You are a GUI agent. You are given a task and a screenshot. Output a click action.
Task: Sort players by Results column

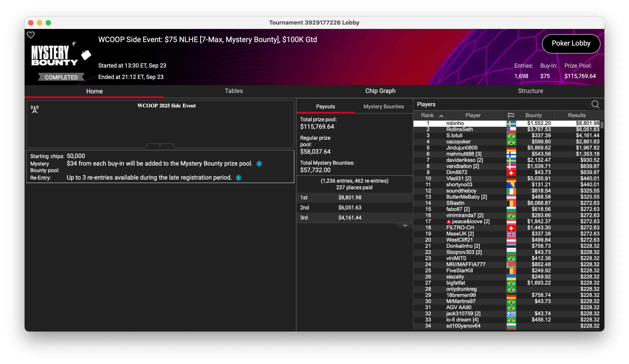point(576,115)
